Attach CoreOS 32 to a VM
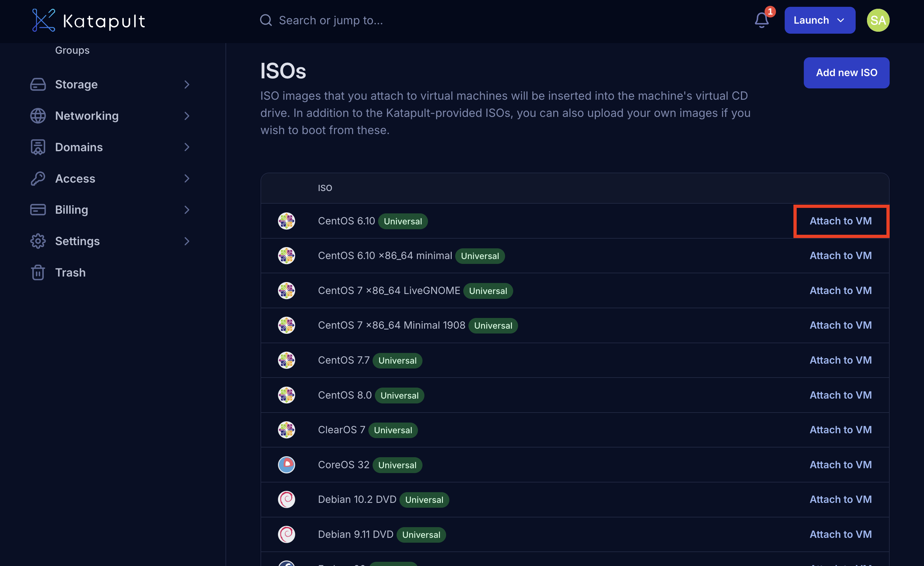The width and height of the screenshot is (924, 566). pos(841,465)
